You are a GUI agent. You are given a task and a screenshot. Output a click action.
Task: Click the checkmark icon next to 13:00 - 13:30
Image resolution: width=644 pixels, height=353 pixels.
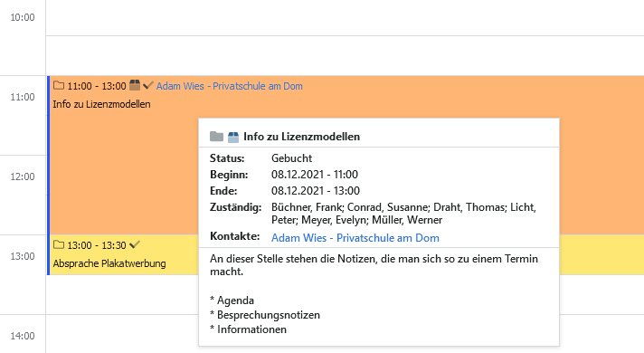pos(134,245)
